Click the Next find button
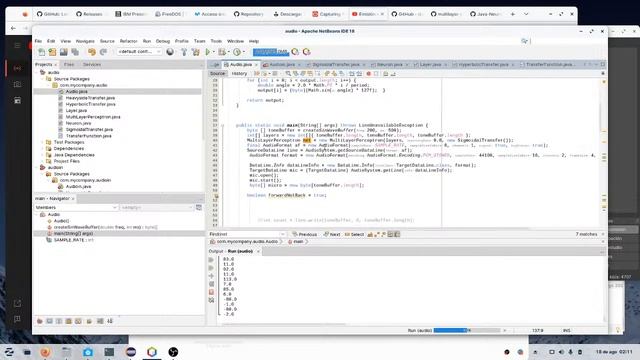640x360 pixels. click(332, 234)
